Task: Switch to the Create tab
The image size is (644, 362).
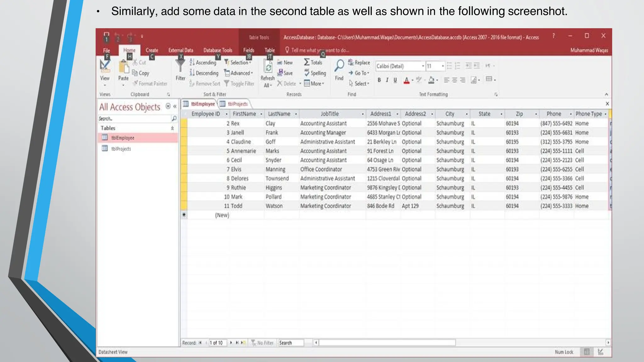Action: pyautogui.click(x=152, y=50)
